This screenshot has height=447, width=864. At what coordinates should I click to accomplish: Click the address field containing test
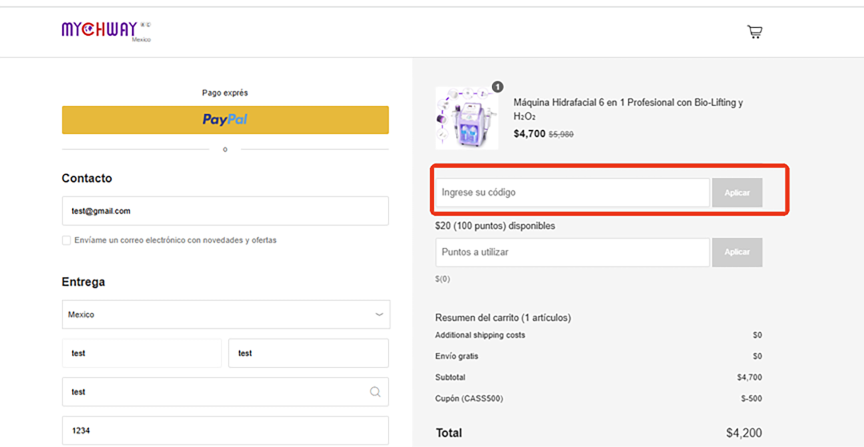(x=225, y=392)
